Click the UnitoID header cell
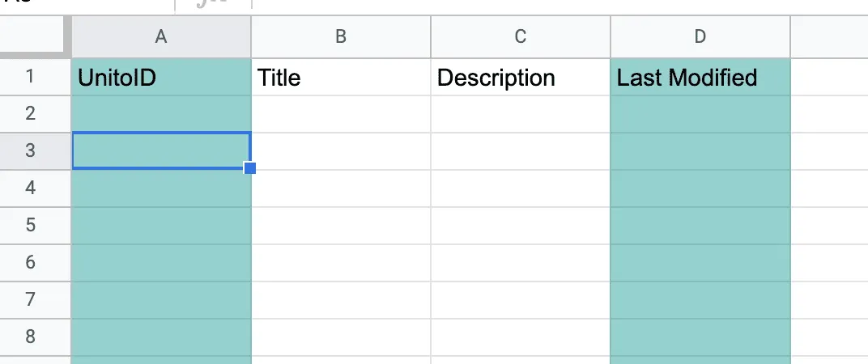This screenshot has width=868, height=364. (x=161, y=77)
